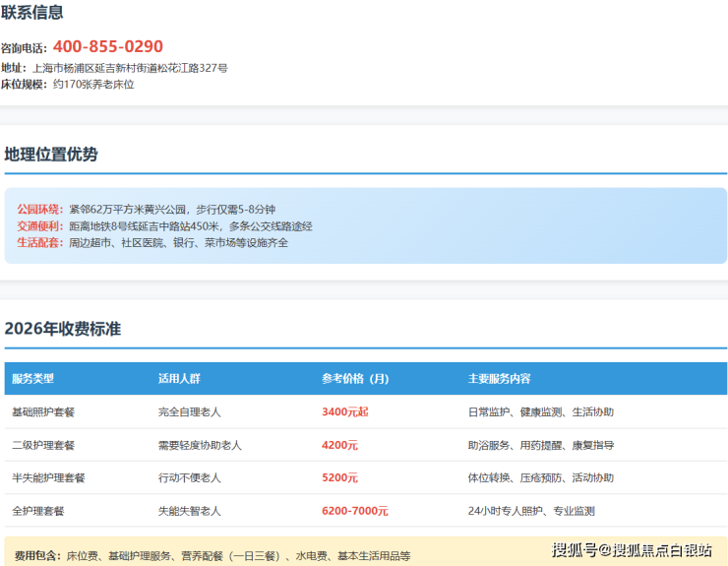Click the 主要服务内容 column header
The image size is (728, 566).
[x=499, y=379]
